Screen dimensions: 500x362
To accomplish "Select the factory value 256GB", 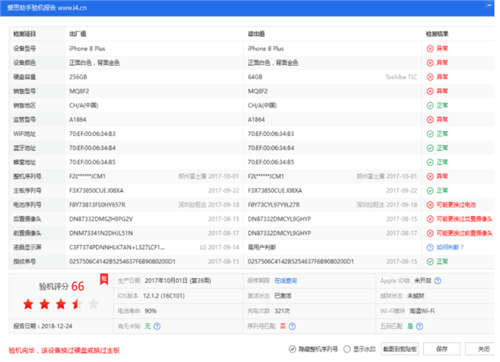I will pos(78,77).
